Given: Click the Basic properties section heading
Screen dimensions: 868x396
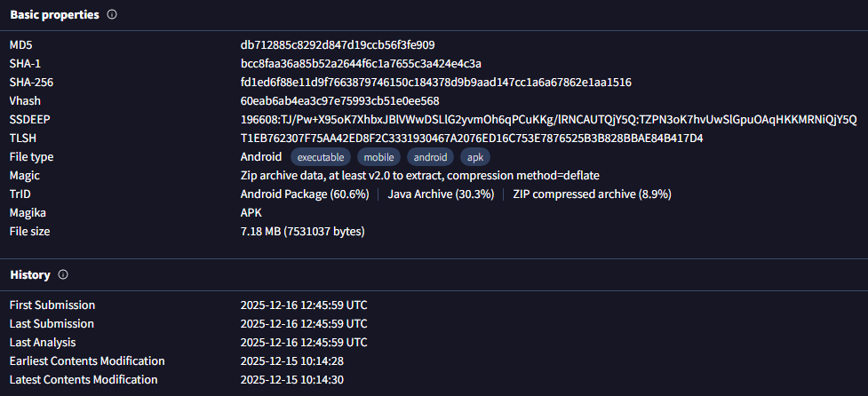Looking at the screenshot, I should point(54,15).
